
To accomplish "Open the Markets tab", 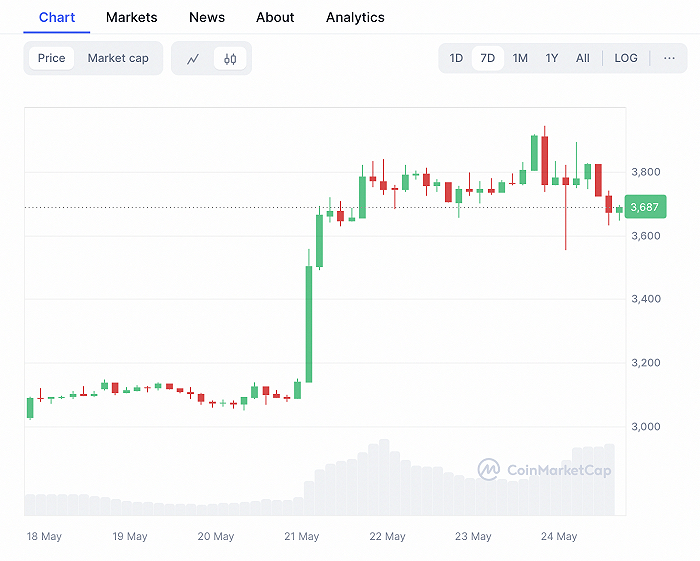I will click(131, 17).
